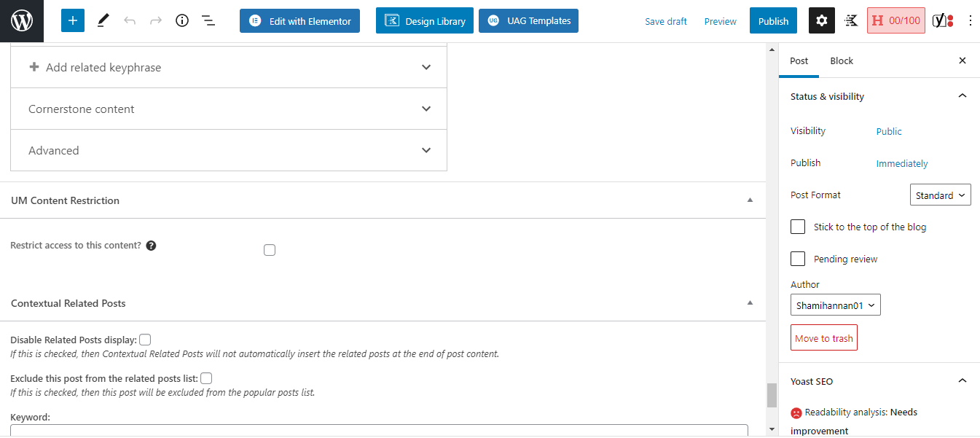Click the Save draft link
Viewport: 980px width, 438px height.
pyautogui.click(x=666, y=21)
